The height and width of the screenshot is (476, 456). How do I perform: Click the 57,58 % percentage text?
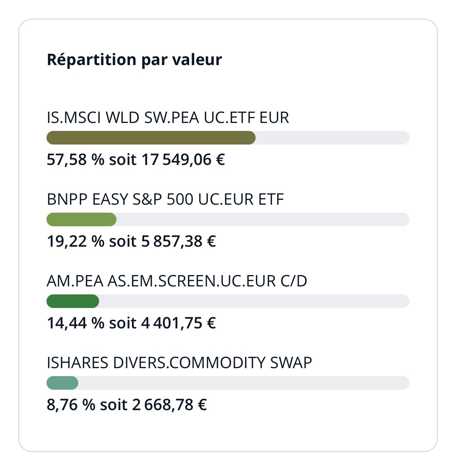point(75,160)
